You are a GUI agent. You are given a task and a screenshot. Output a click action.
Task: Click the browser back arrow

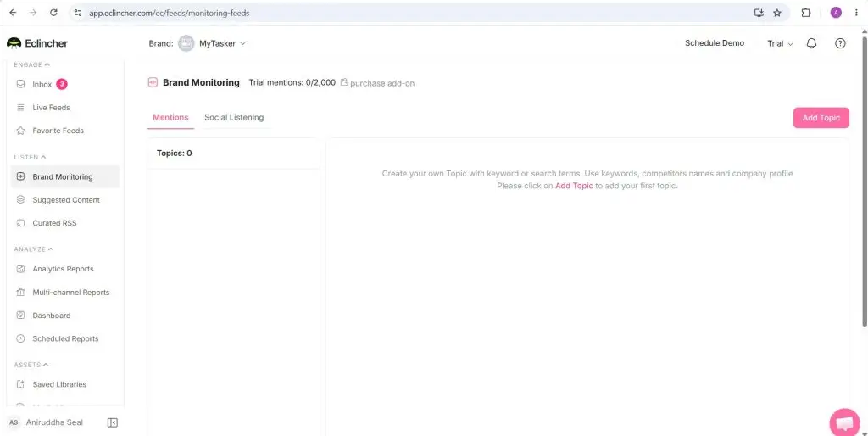tap(14, 13)
